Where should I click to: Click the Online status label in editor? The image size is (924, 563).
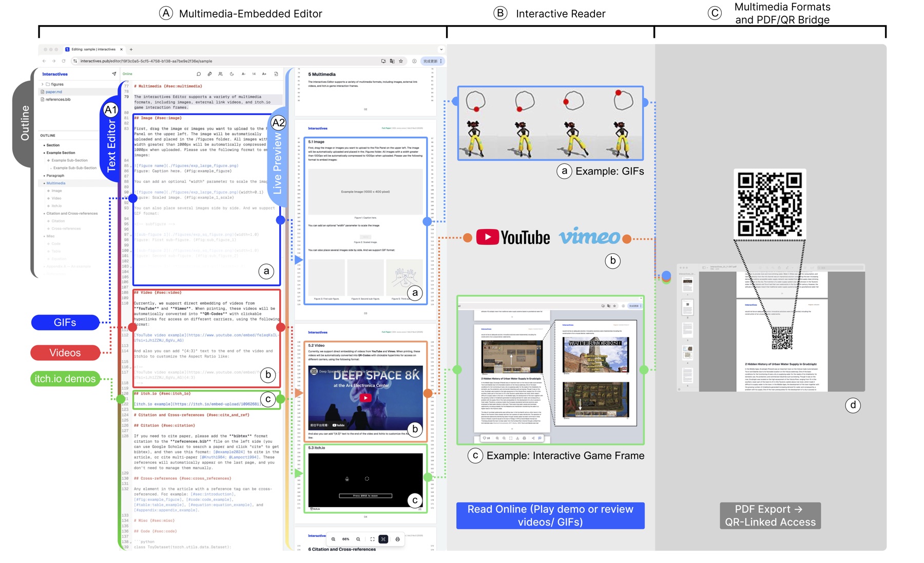click(x=127, y=74)
